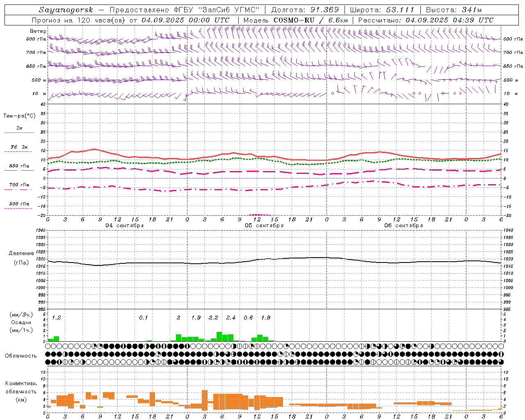
Task: Select the 'Тем-ра(°C)' temperature label
Action: pyautogui.click(x=19, y=116)
